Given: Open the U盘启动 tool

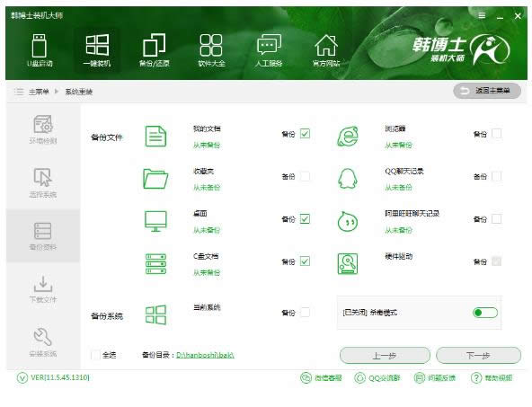Looking at the screenshot, I should point(40,50).
